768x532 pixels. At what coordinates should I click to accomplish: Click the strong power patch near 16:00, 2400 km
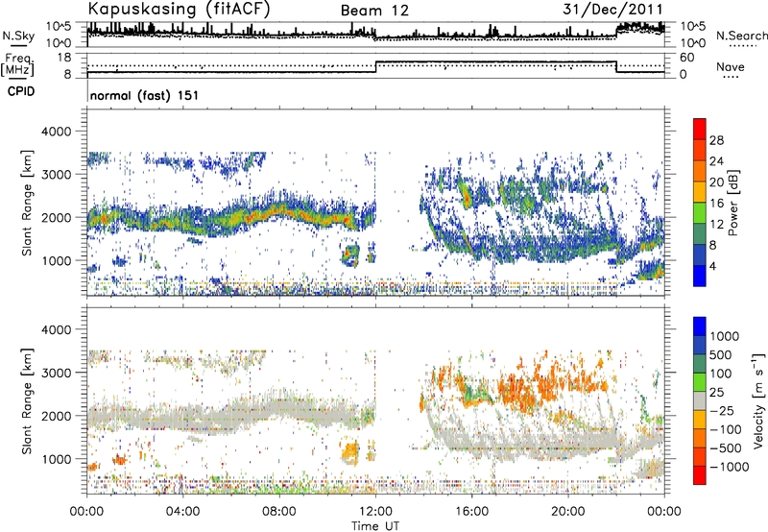tap(466, 195)
